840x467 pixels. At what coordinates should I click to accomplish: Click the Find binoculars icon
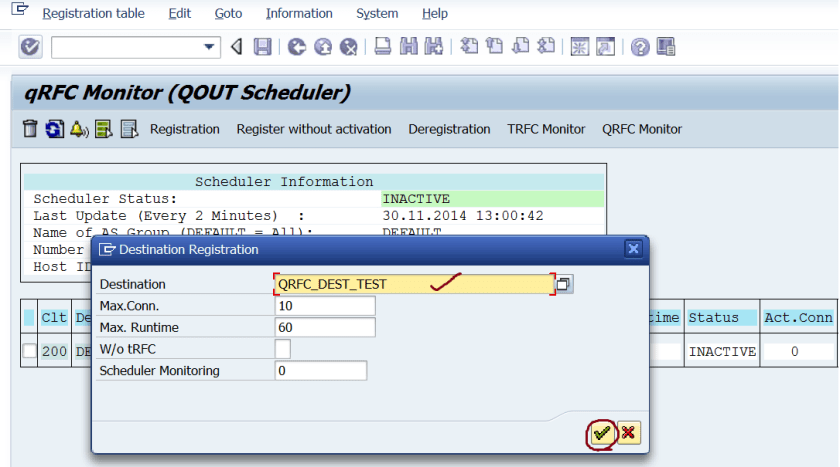(x=408, y=47)
